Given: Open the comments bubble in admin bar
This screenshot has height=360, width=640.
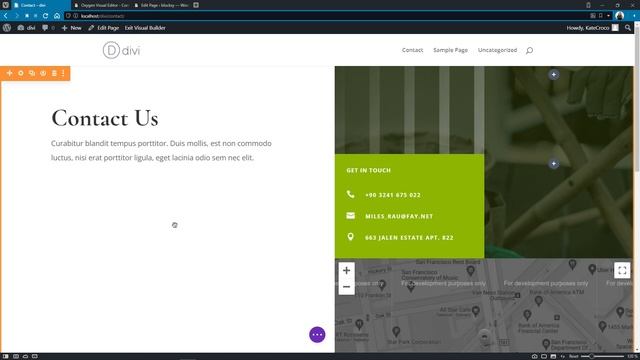Looking at the screenshot, I should pyautogui.click(x=45, y=28).
